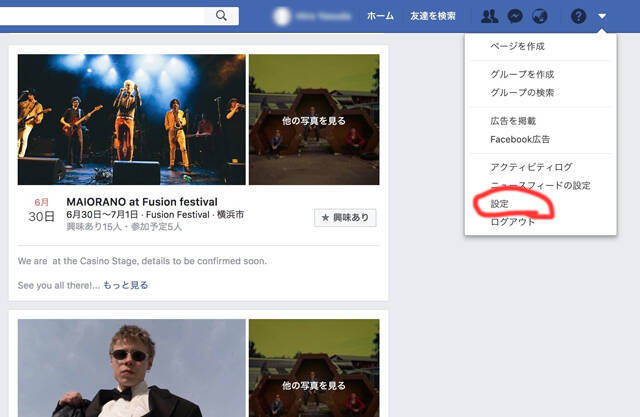Open 設定 in the dropdown menu
This screenshot has width=640, height=417.
(499, 204)
